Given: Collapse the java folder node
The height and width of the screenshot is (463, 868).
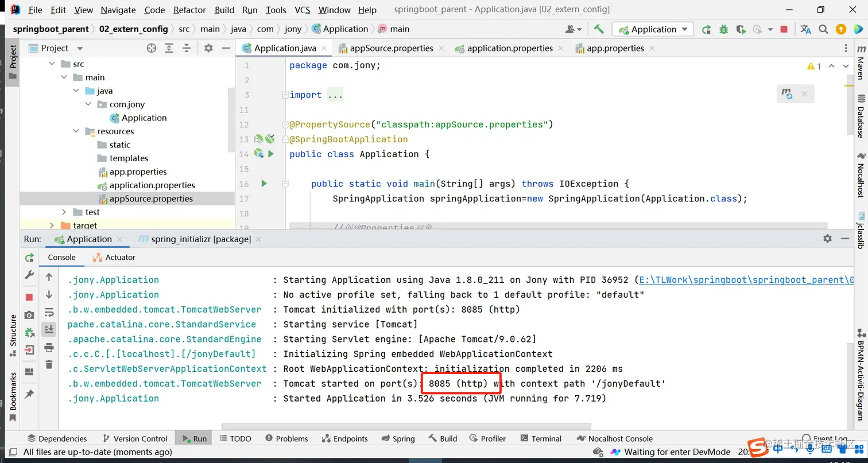Looking at the screenshot, I should pyautogui.click(x=76, y=91).
